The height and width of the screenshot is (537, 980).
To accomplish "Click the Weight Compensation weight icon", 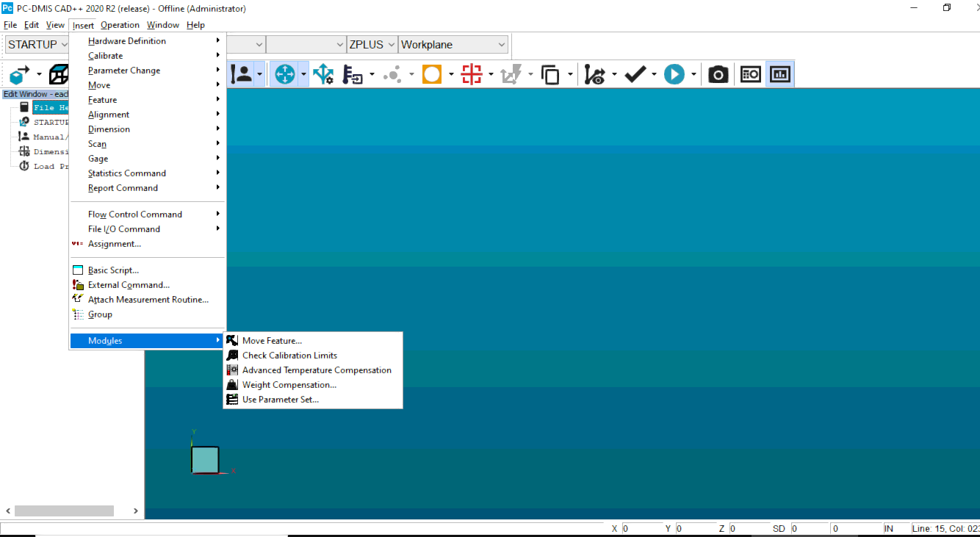I will click(232, 384).
